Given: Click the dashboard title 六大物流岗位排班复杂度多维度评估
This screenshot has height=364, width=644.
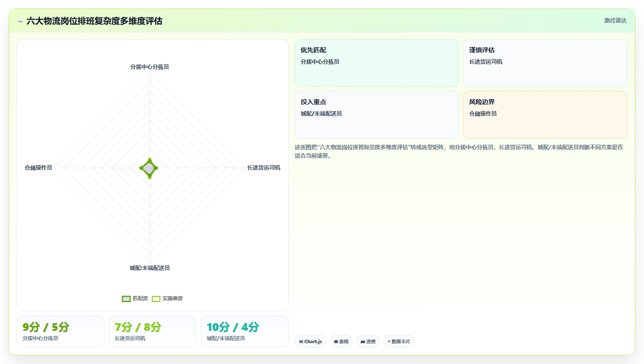Looking at the screenshot, I should click(94, 21).
